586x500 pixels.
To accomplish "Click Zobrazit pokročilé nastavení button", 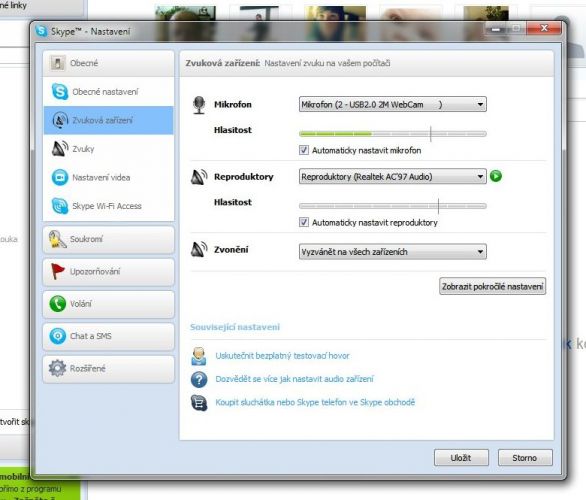I will (492, 287).
